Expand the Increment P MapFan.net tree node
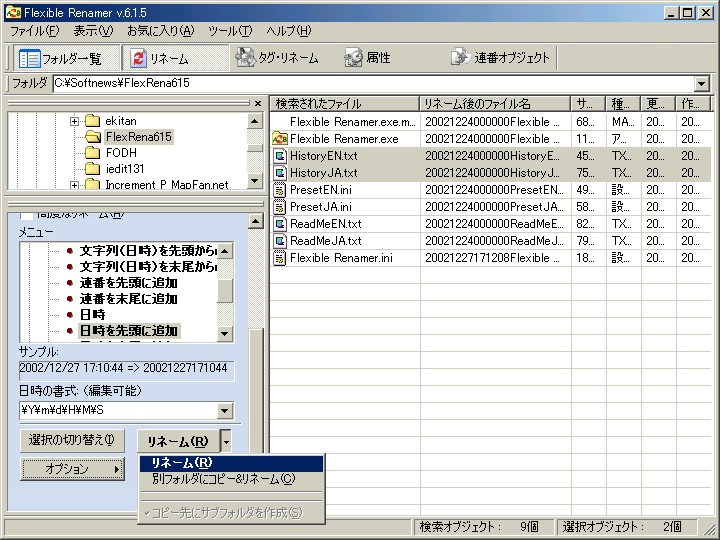This screenshot has height=540, width=720. pyautogui.click(x=74, y=185)
